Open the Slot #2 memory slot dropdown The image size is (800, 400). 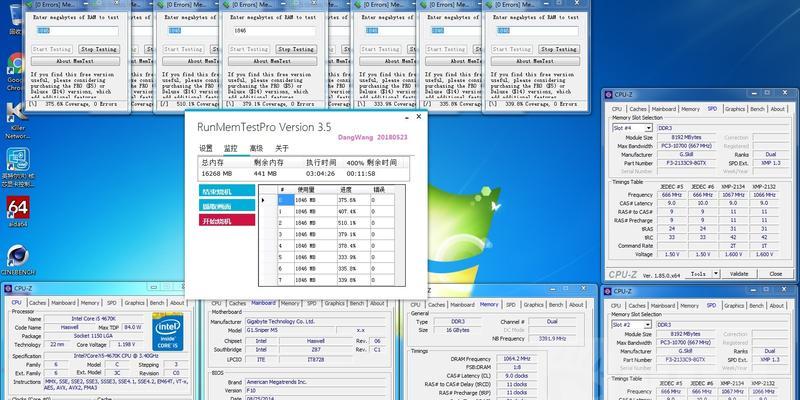click(x=647, y=325)
